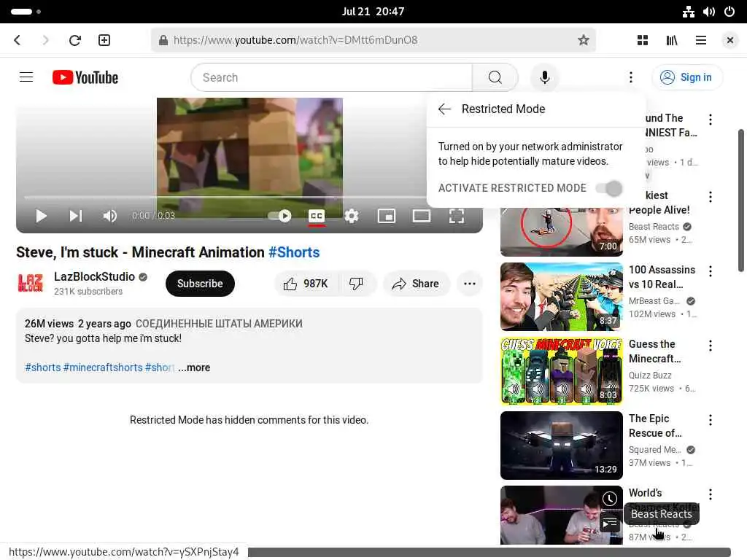The image size is (747, 560).
Task: Expand description with ...more
Action: pos(194,367)
